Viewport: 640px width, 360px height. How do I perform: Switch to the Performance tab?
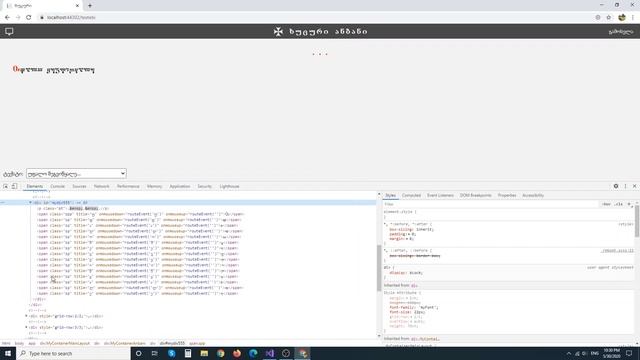coord(128,186)
